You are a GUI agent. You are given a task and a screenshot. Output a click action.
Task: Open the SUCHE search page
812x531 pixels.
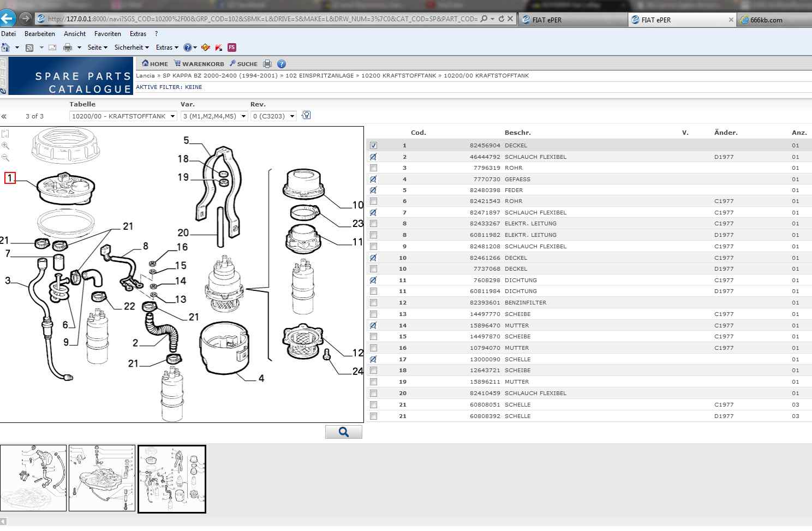click(243, 64)
